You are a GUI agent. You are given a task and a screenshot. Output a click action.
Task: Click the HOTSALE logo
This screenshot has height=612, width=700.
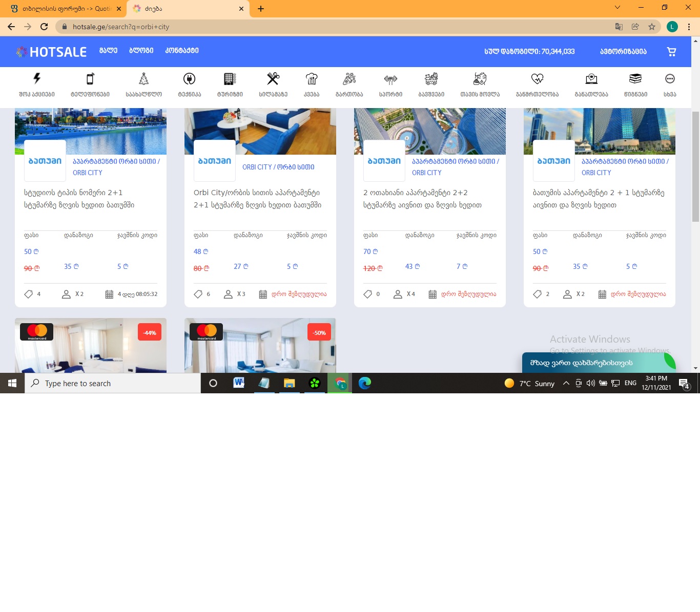coord(51,52)
